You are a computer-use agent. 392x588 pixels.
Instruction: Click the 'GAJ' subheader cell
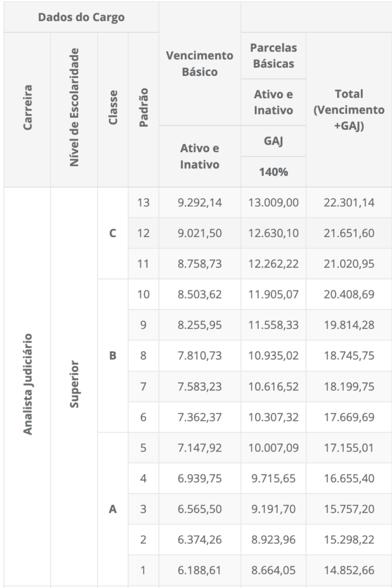tap(273, 141)
